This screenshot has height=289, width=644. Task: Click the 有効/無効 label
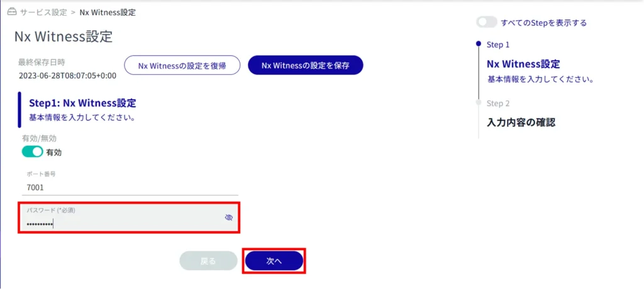[x=39, y=138]
